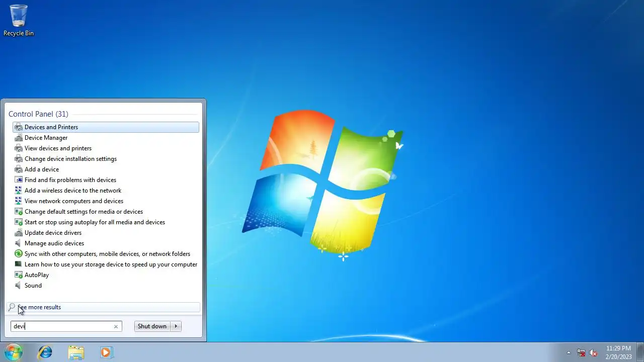Click icon beside Update device drivers
This screenshot has height=362, width=644.
pyautogui.click(x=19, y=233)
